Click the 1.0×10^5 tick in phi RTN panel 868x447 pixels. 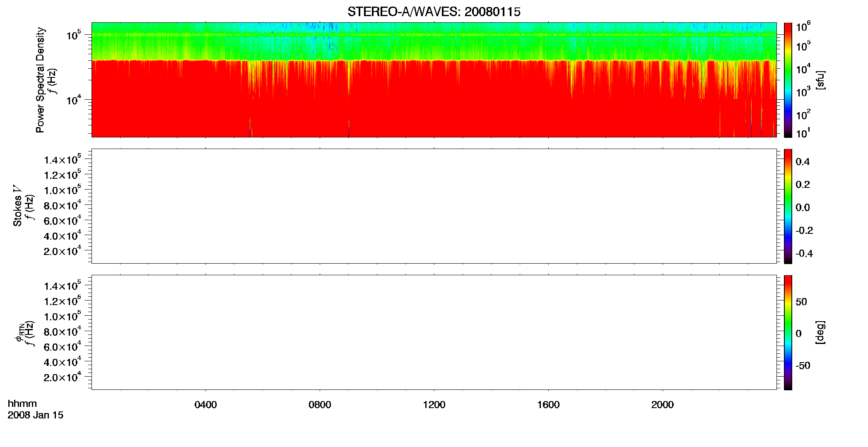click(63, 316)
